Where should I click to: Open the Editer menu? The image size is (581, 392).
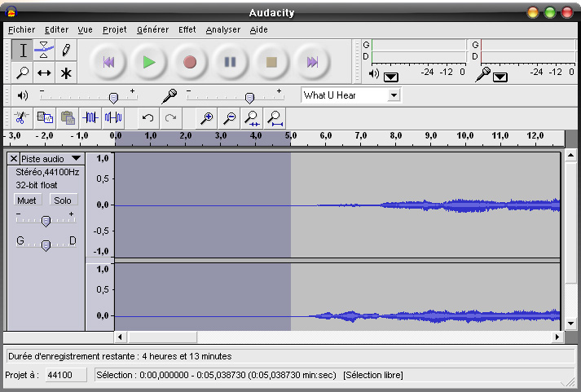pyautogui.click(x=57, y=29)
